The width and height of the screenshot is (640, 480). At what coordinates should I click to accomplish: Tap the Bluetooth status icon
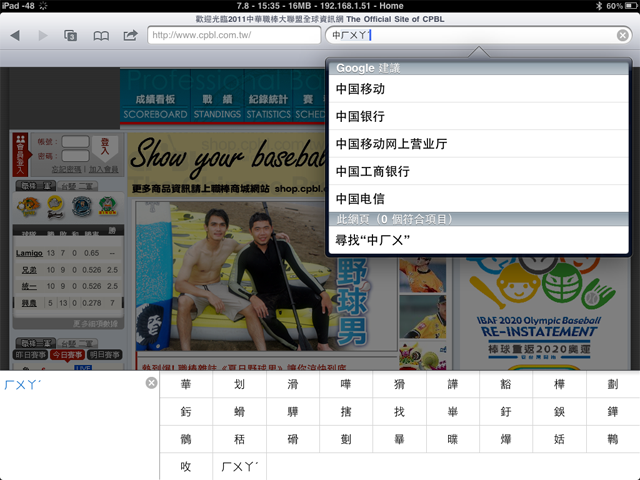click(x=599, y=6)
